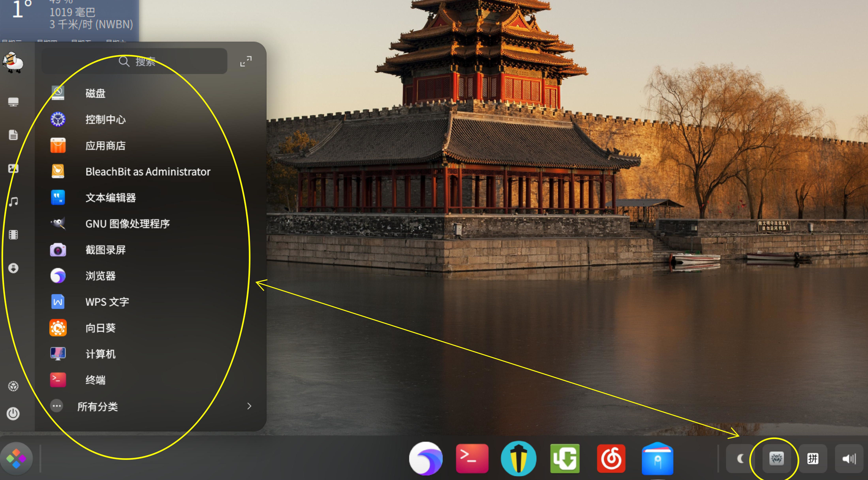Click the user avatar in the launcher
Screen dimensions: 868x480
(13, 62)
